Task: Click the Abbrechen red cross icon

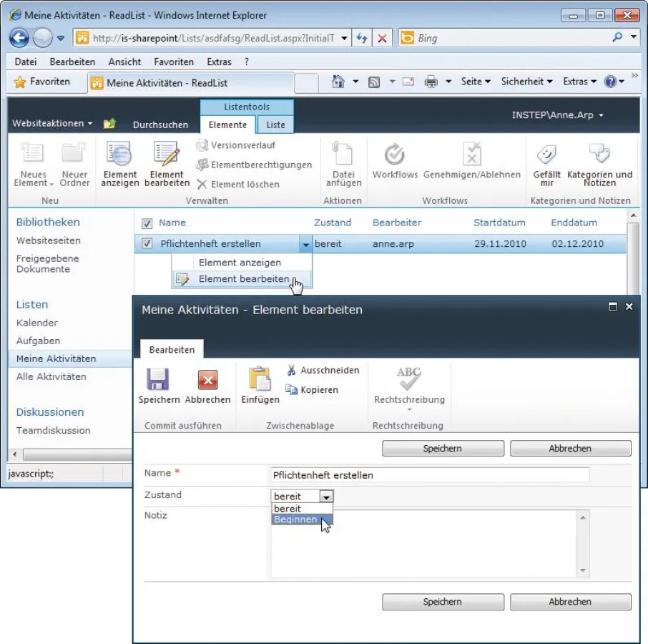Action: tap(207, 380)
